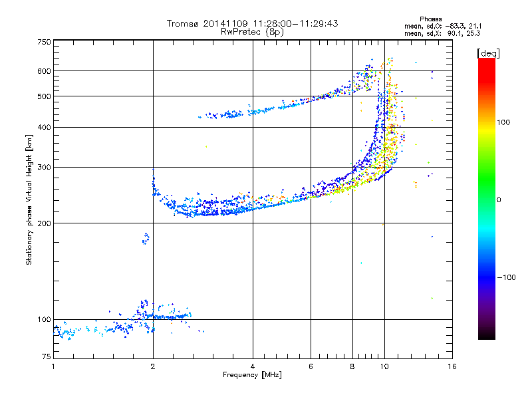This screenshot has height=399, width=532.
Task: Click the 'mean, sd,O: -83.3, 21.1' statistic
Action: 442,26
